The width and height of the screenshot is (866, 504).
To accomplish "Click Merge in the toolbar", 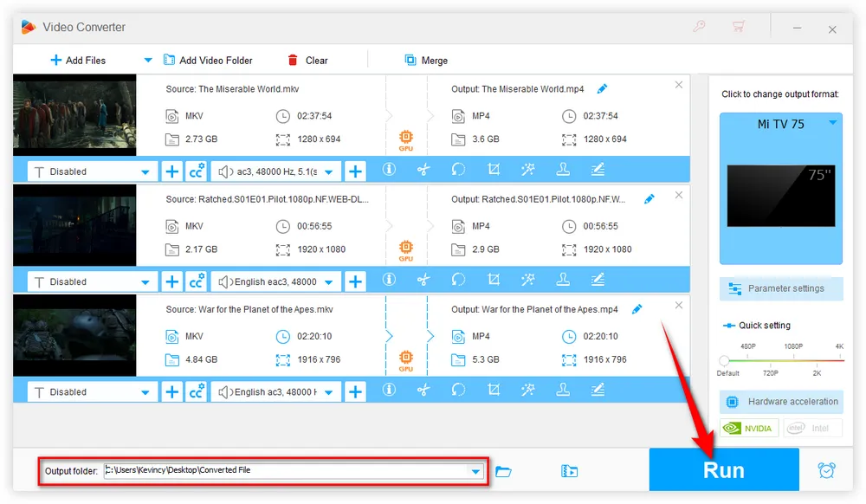I will (426, 60).
